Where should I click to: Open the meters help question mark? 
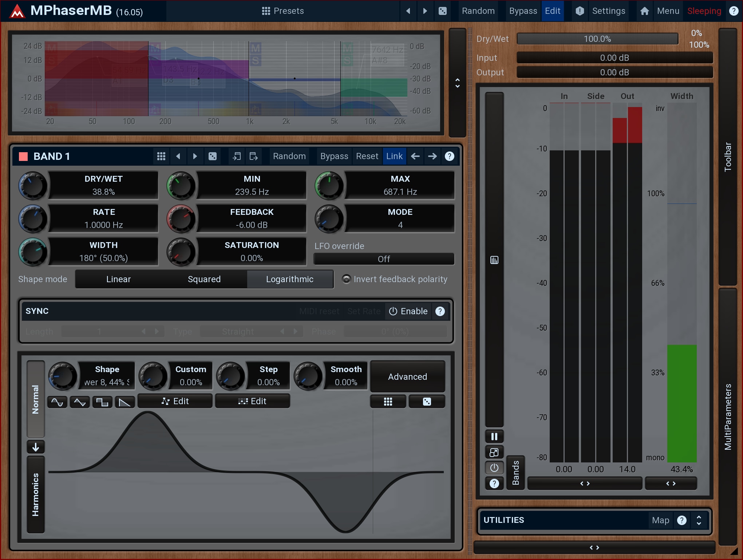[494, 484]
